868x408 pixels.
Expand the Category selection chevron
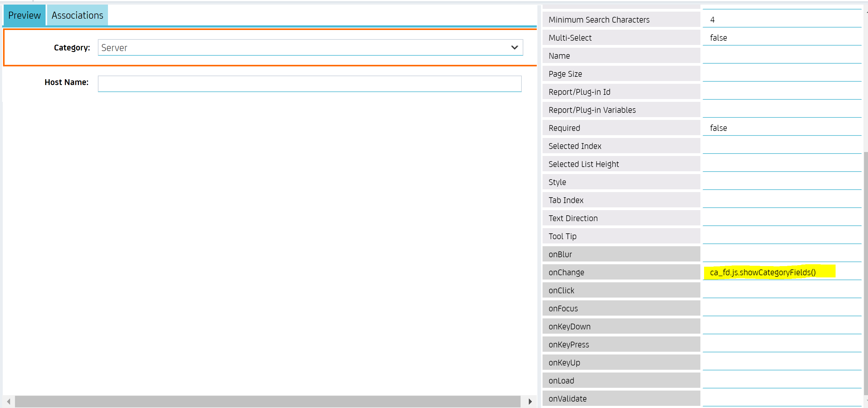coord(514,47)
